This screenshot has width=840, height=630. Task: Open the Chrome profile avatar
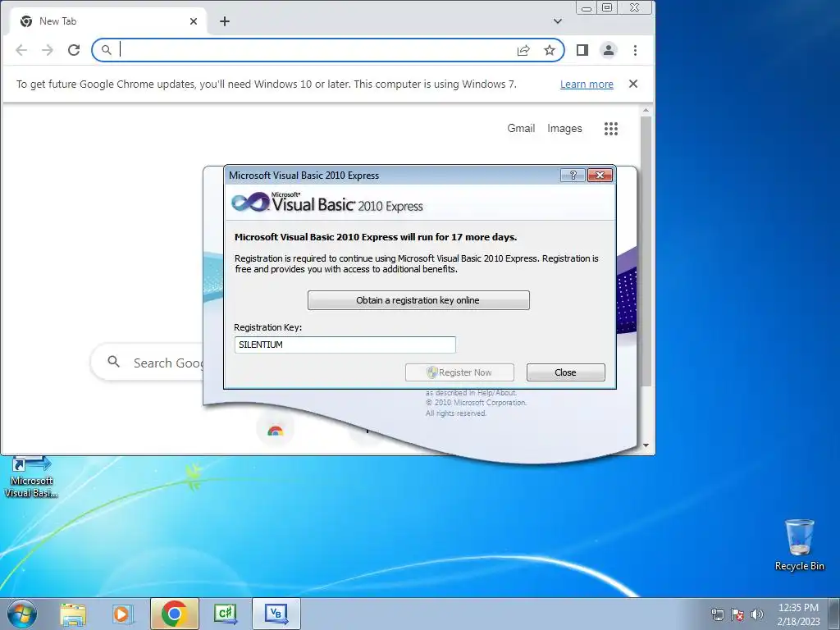coord(609,50)
